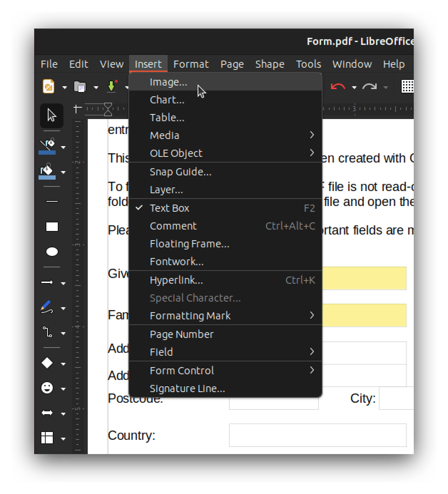Choose Floating Frame... menu entry
448x494 pixels.
coord(225,244)
